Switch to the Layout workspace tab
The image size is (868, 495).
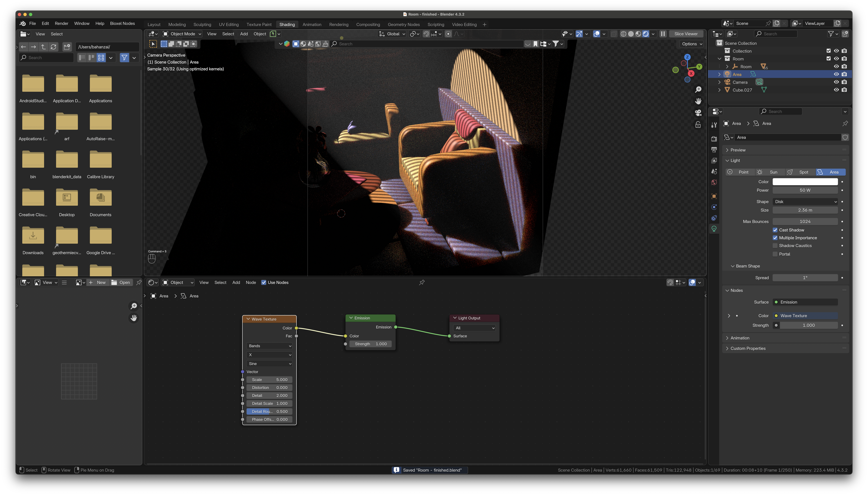154,24
